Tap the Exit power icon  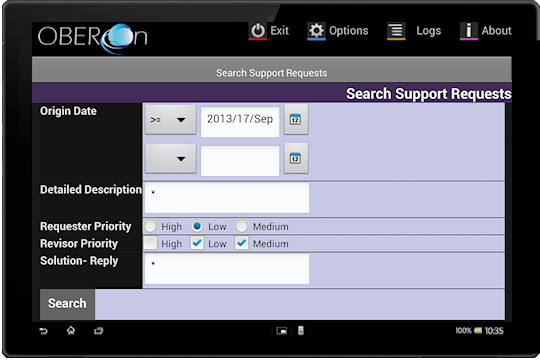coord(258,31)
